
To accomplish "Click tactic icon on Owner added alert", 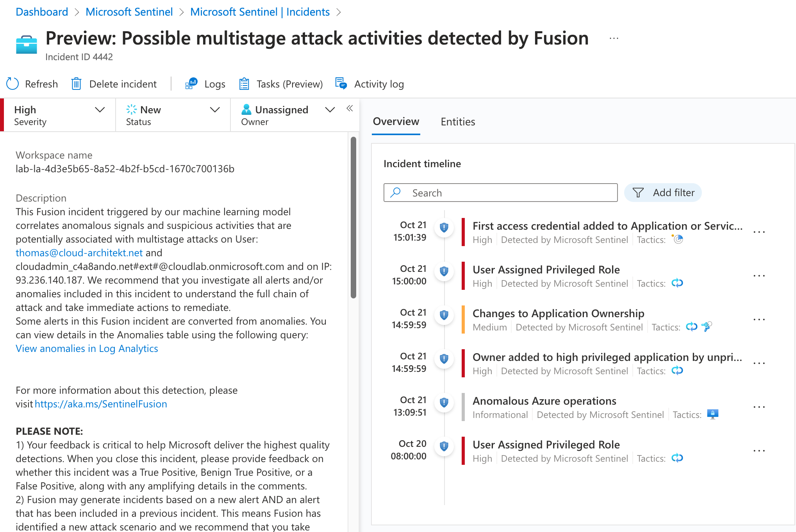I will (677, 370).
